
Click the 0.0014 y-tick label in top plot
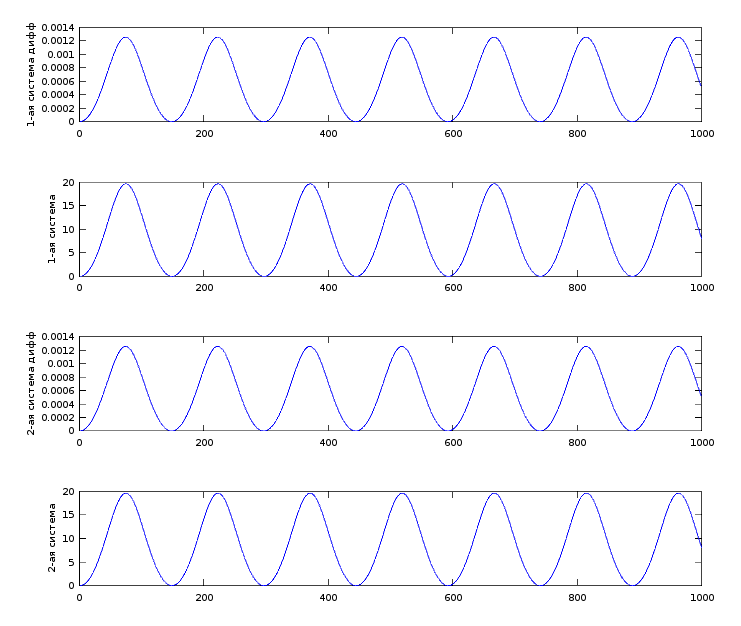point(56,28)
